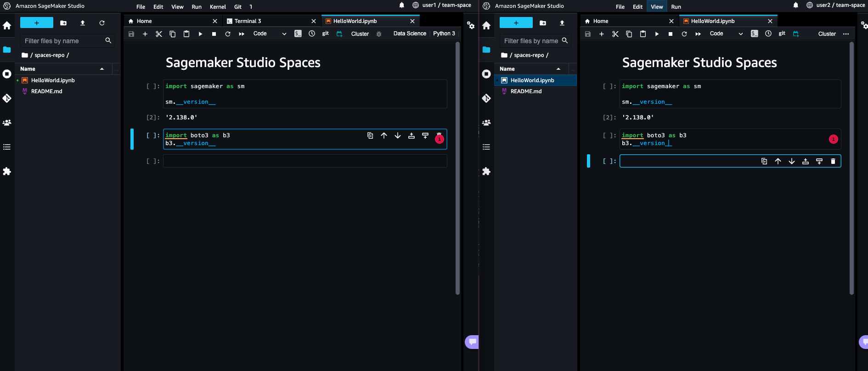Click blue new launcher button in user1 file browser
The width and height of the screenshot is (868, 371).
37,23
